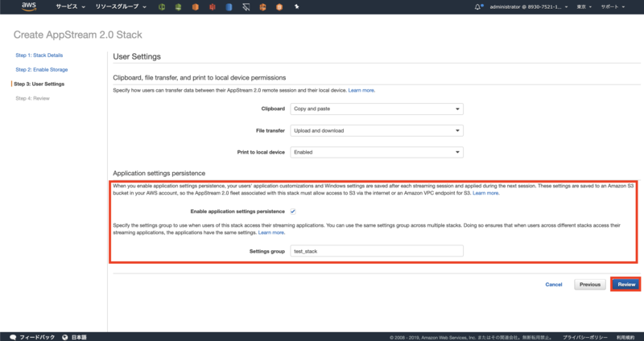The height and width of the screenshot is (341, 644).
Task: Click the AWS logo home icon
Action: pos(29,6)
